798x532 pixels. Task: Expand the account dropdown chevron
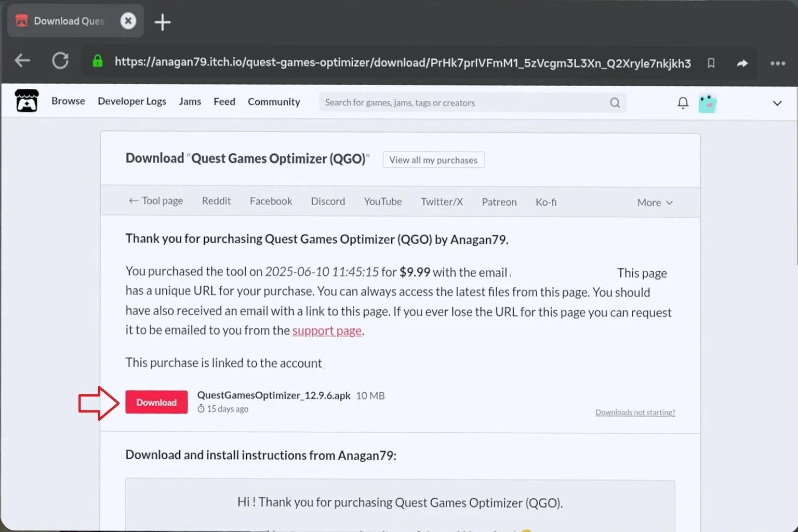pyautogui.click(x=777, y=103)
